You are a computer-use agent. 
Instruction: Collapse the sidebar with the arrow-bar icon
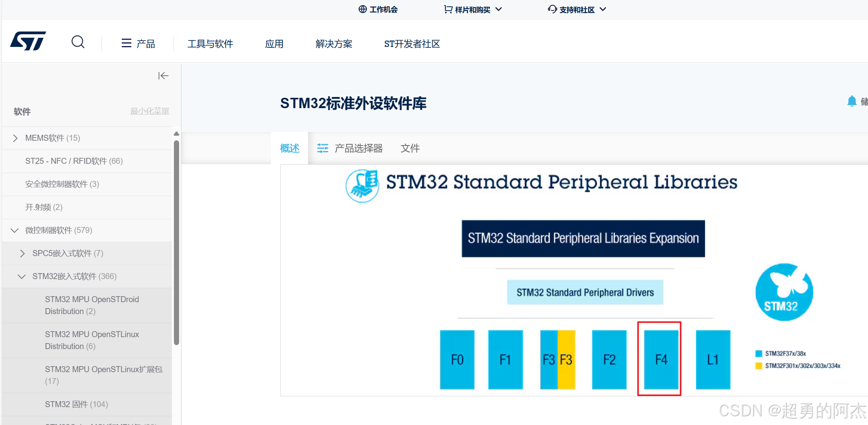[x=163, y=76]
